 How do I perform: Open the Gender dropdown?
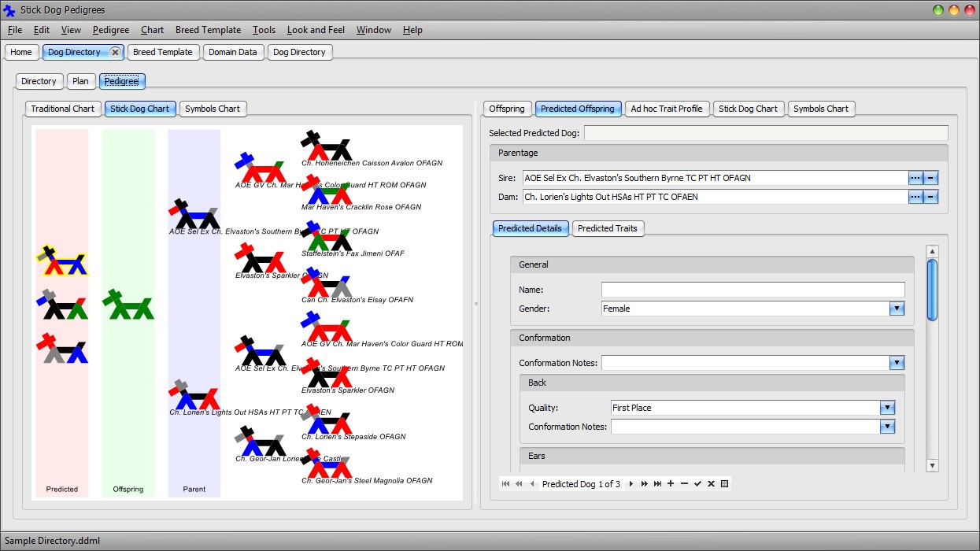[x=897, y=309]
